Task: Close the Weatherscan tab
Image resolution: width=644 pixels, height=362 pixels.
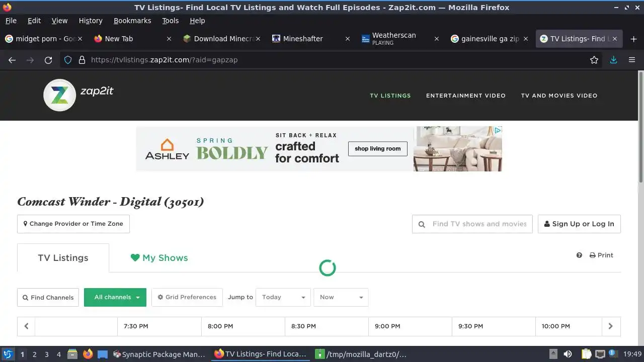Action: pos(437,39)
